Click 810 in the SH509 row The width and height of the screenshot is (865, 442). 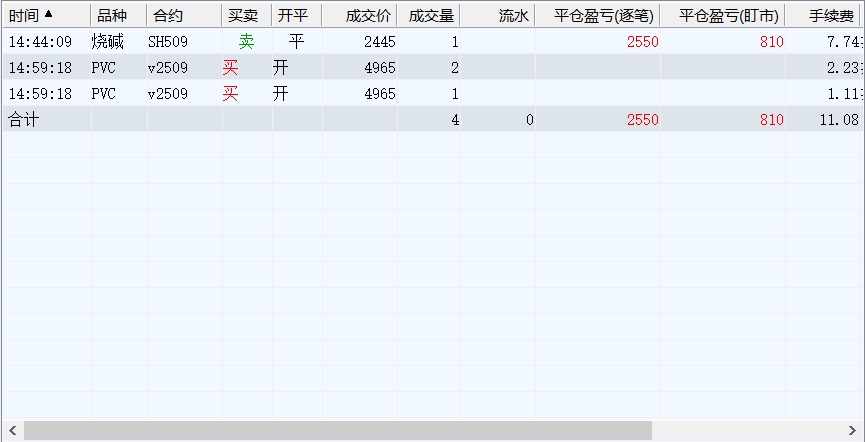(x=772, y=42)
